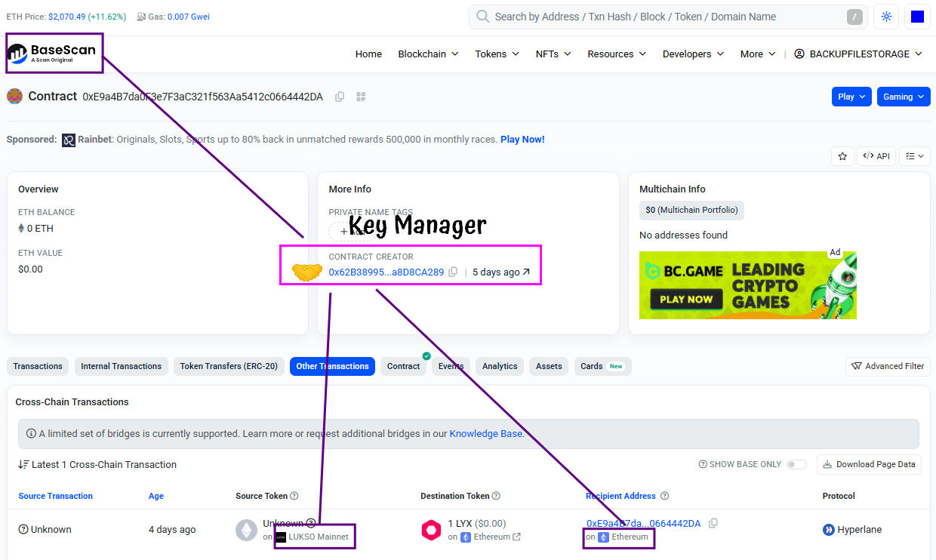Click the Hyperlane protocol text
The image size is (936, 560).
pyautogui.click(x=860, y=530)
